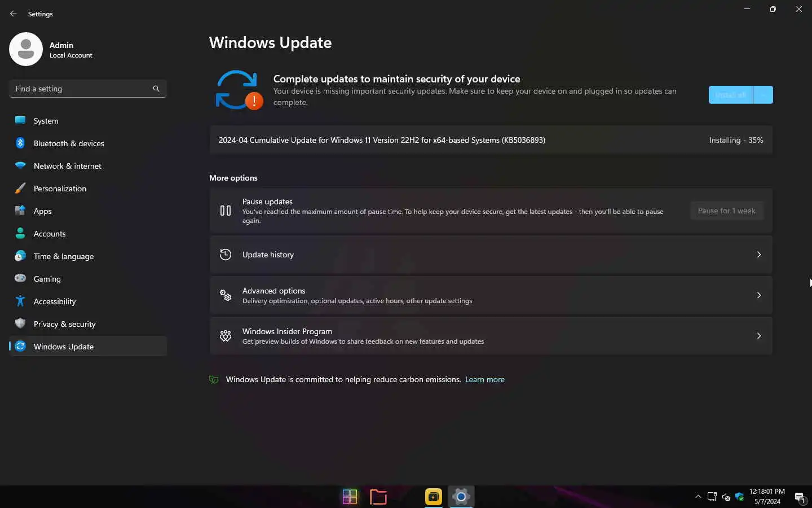The image size is (812, 508).
Task: Click the search magnifier in Find a setting
Action: pos(156,89)
